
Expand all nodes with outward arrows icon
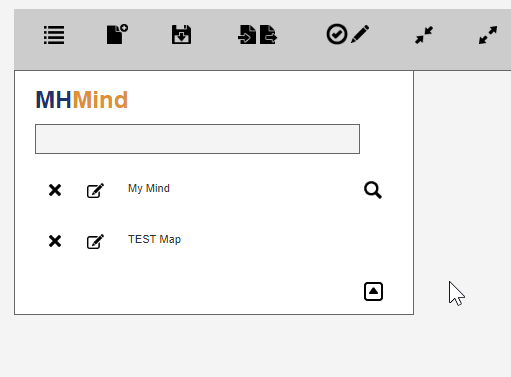(x=488, y=35)
